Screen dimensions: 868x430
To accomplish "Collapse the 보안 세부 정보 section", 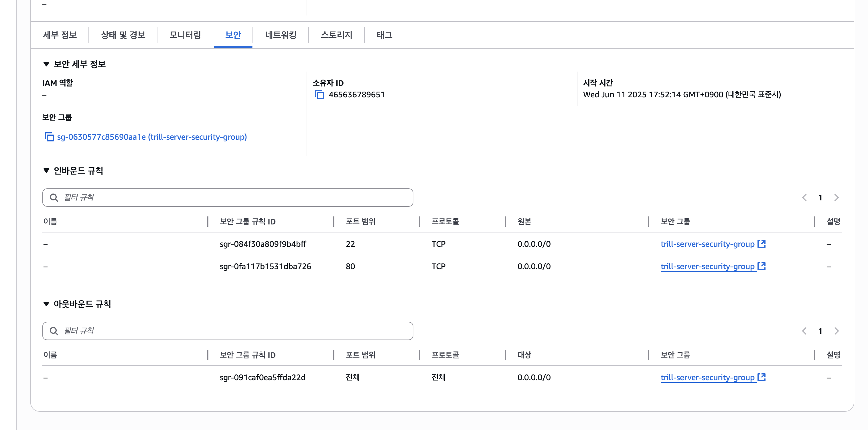I will 46,64.
